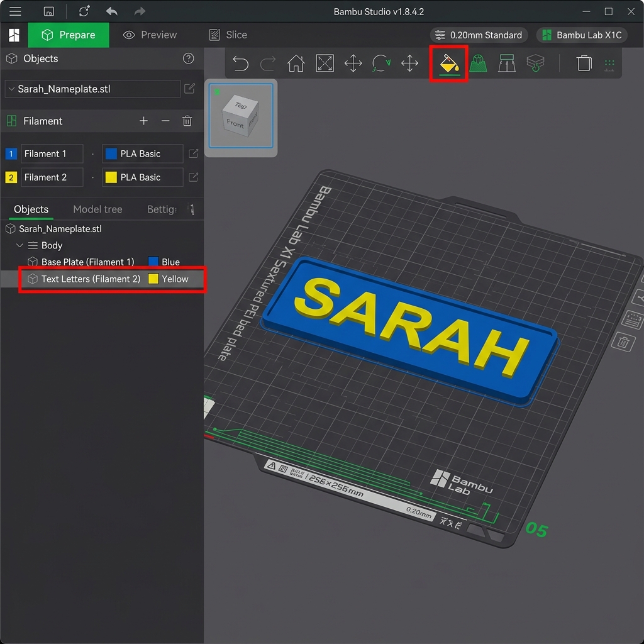
Task: Click the Objects panel header label
Action: pos(41,58)
